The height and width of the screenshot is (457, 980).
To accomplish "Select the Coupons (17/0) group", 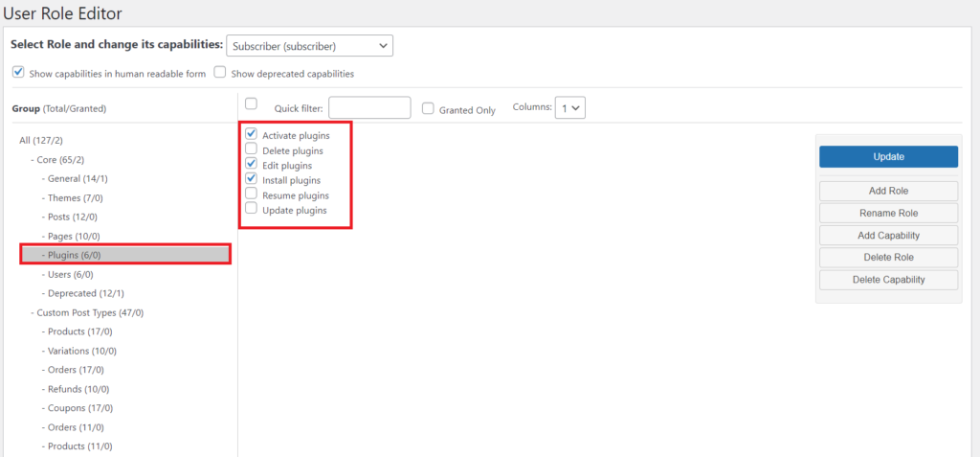I will [x=76, y=408].
